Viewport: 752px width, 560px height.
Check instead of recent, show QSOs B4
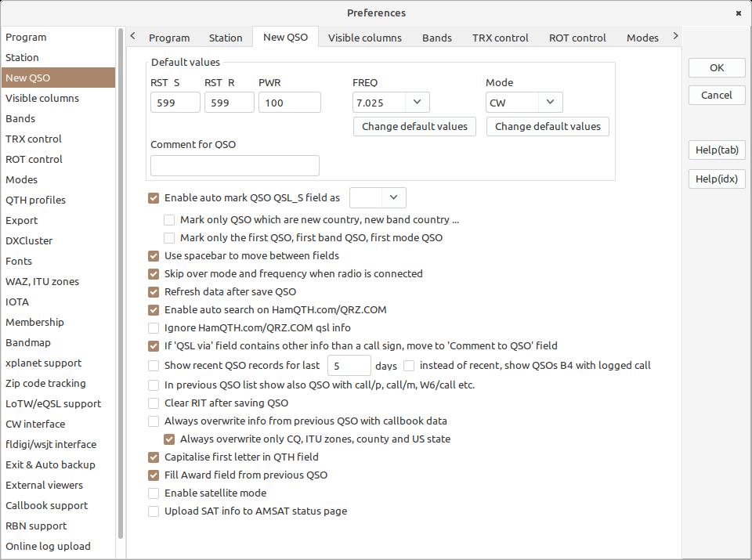pyautogui.click(x=409, y=366)
